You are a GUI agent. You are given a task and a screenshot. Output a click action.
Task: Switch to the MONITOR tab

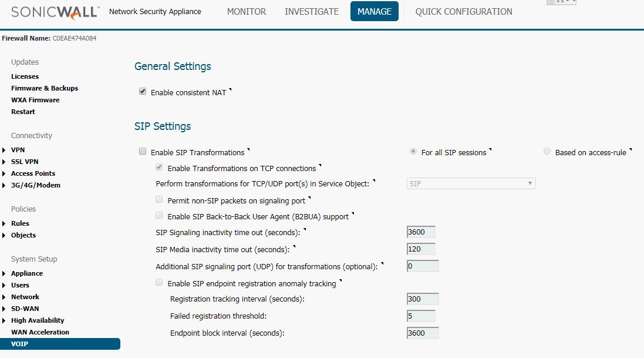pyautogui.click(x=247, y=12)
